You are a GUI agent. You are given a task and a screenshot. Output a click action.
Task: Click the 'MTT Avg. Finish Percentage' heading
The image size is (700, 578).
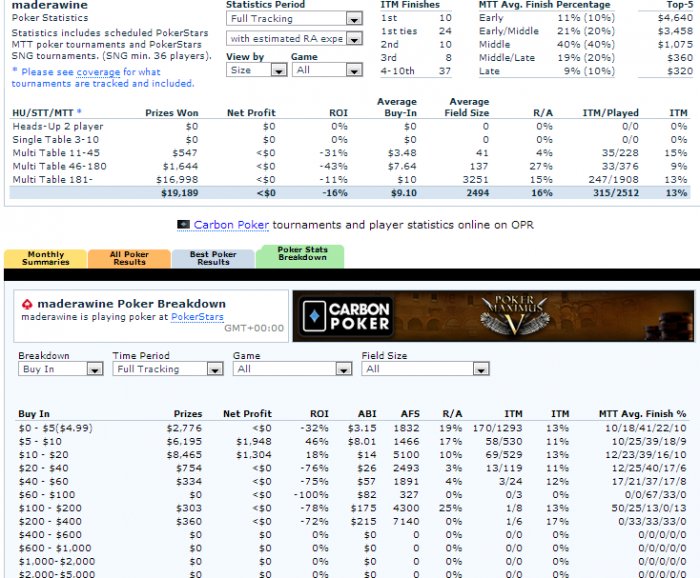pos(545,5)
